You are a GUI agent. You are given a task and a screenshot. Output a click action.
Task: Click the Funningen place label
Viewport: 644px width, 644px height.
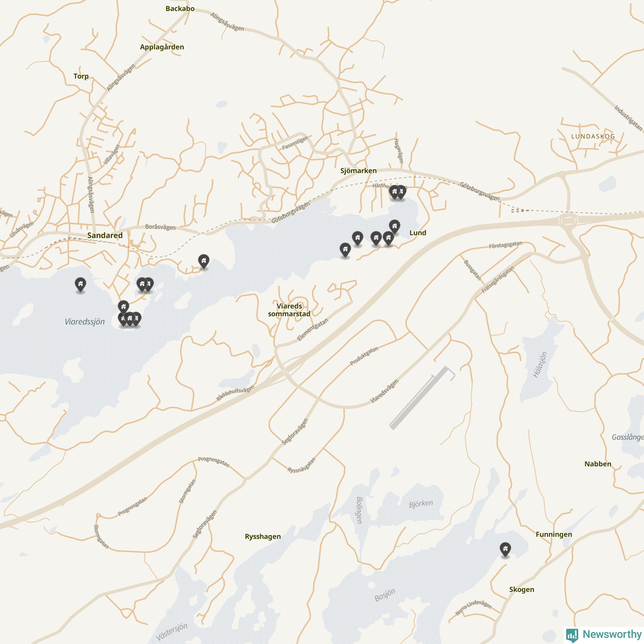pyautogui.click(x=554, y=534)
